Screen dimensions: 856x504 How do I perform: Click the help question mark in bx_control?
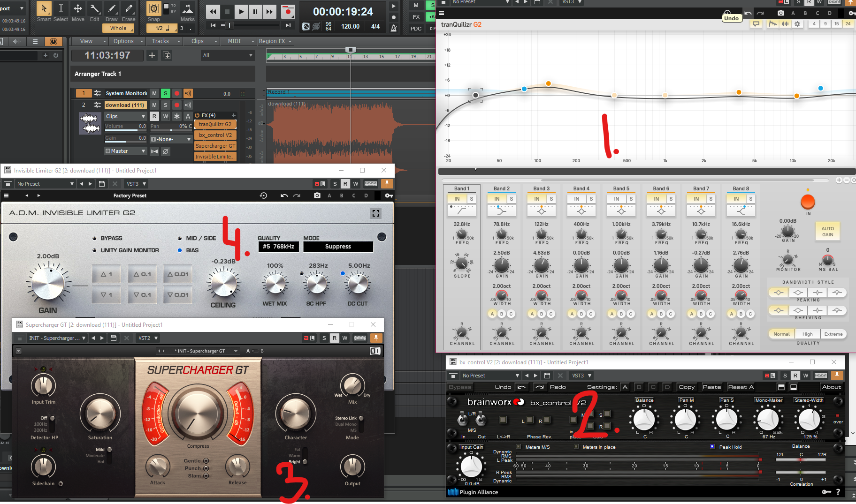coord(838,492)
